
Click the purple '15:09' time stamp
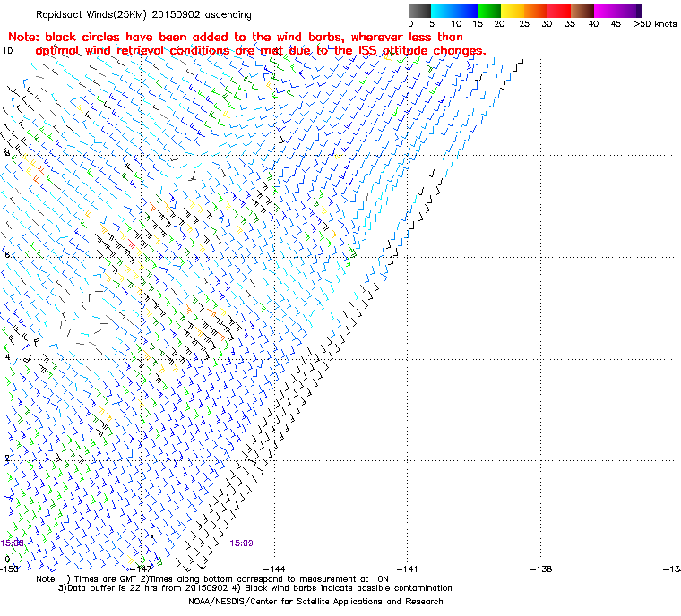[x=241, y=543]
